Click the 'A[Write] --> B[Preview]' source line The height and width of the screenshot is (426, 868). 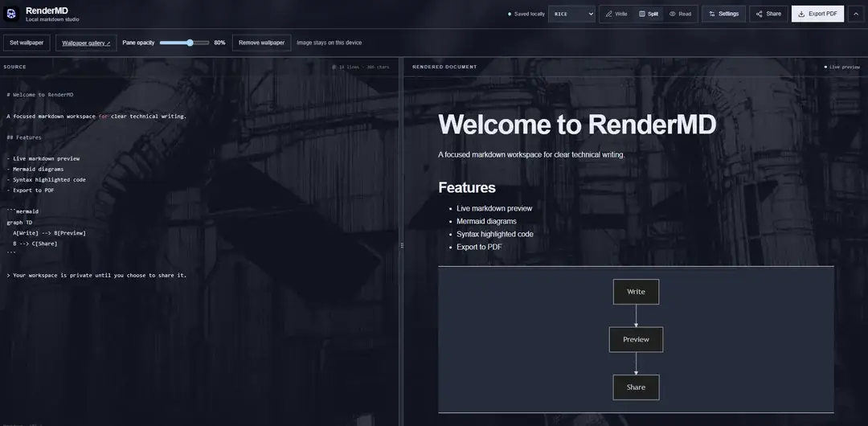click(49, 232)
